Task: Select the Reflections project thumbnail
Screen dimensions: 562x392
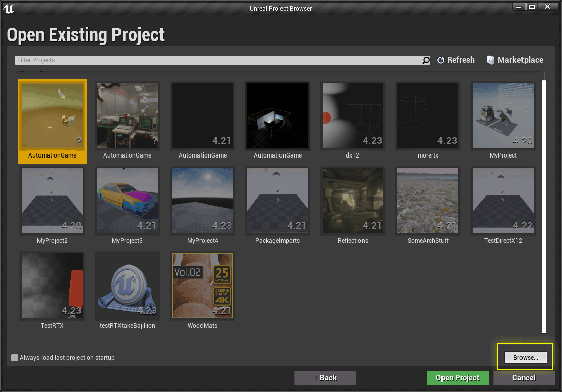Action: pyautogui.click(x=353, y=201)
